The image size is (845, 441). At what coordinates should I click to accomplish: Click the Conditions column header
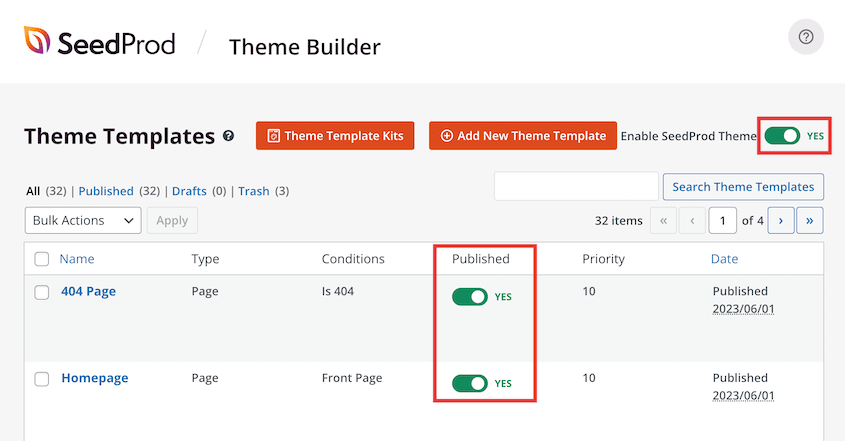tap(353, 259)
